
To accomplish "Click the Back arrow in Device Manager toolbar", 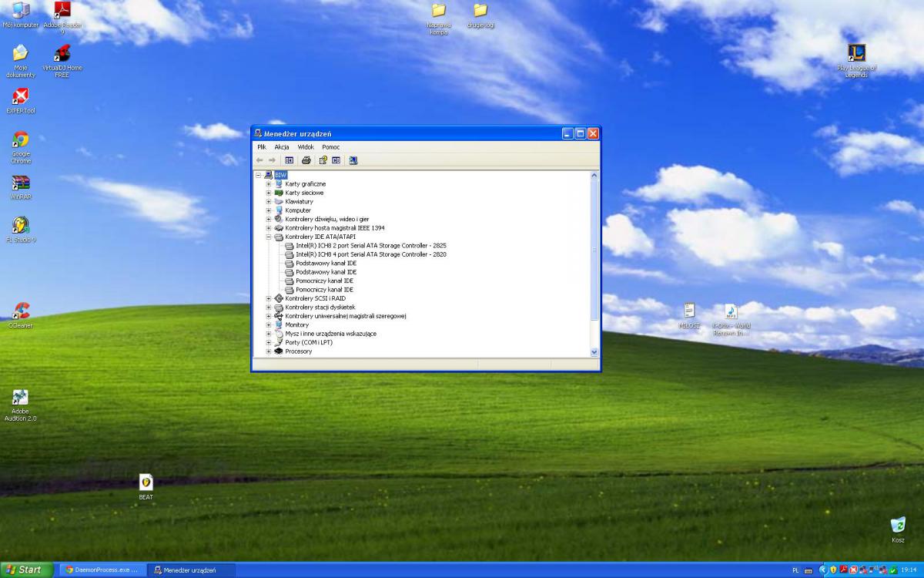I will point(259,160).
